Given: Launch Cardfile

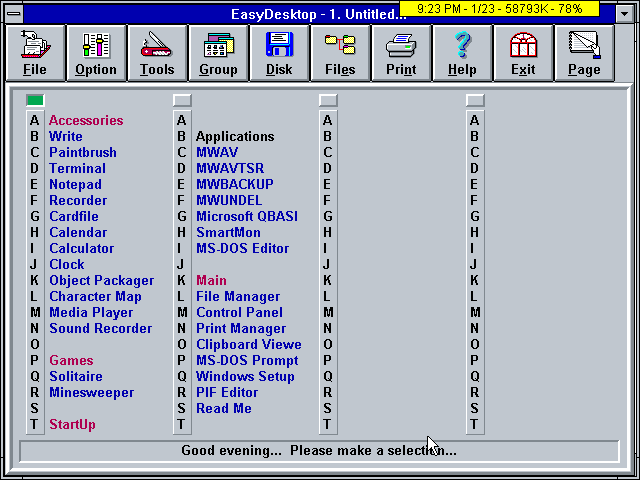Looking at the screenshot, I should point(74,216).
